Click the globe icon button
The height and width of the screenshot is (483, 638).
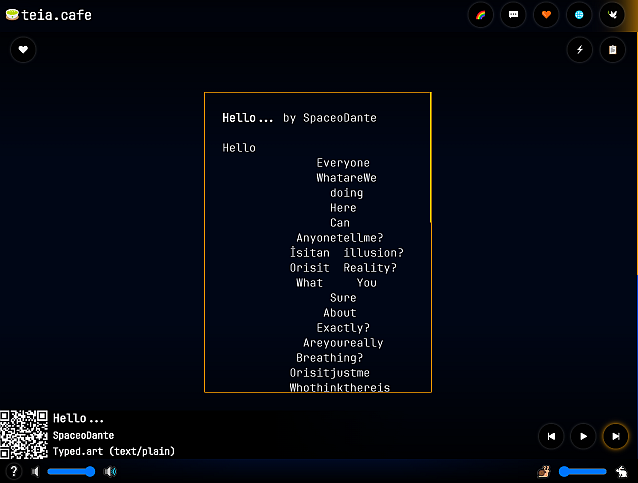[579, 15]
